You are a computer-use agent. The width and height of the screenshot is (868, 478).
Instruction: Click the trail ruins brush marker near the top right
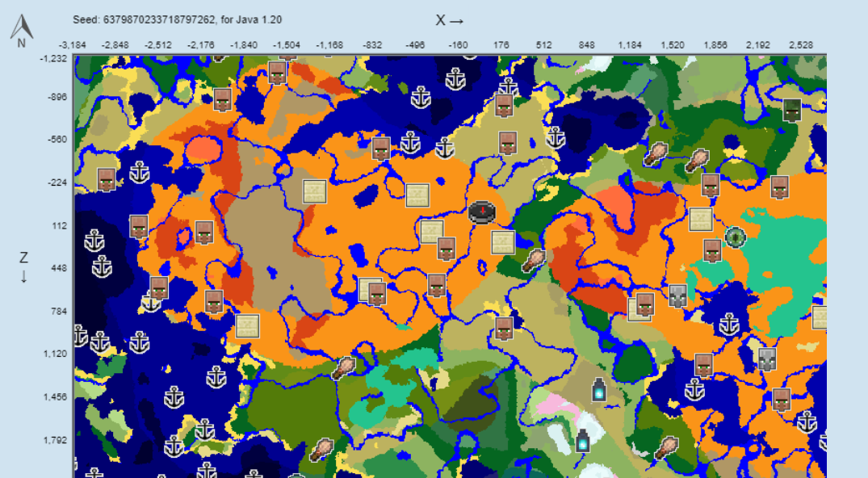[698, 161]
